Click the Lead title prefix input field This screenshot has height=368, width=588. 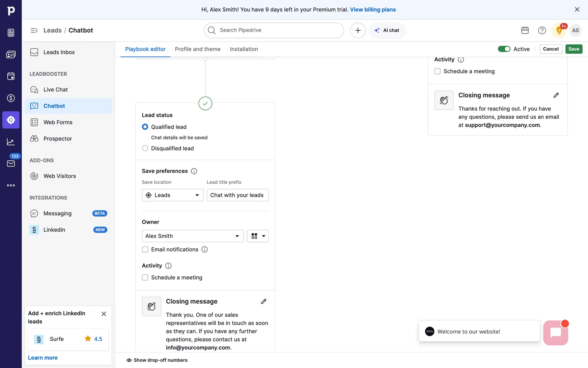click(x=237, y=195)
